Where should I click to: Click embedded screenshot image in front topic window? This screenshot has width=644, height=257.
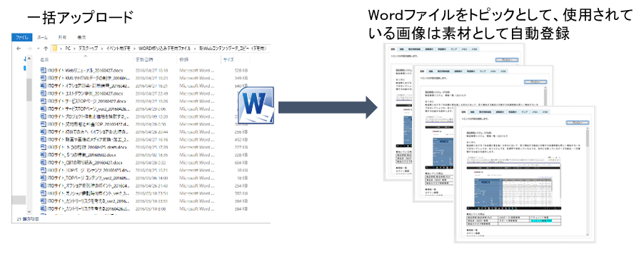(x=514, y=183)
